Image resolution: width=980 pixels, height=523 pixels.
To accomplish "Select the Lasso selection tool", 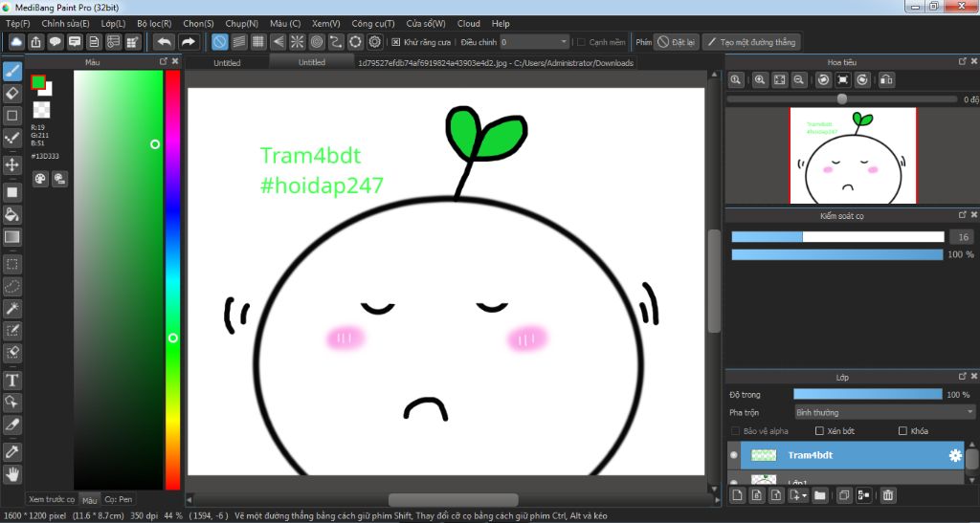I will pyautogui.click(x=12, y=287).
